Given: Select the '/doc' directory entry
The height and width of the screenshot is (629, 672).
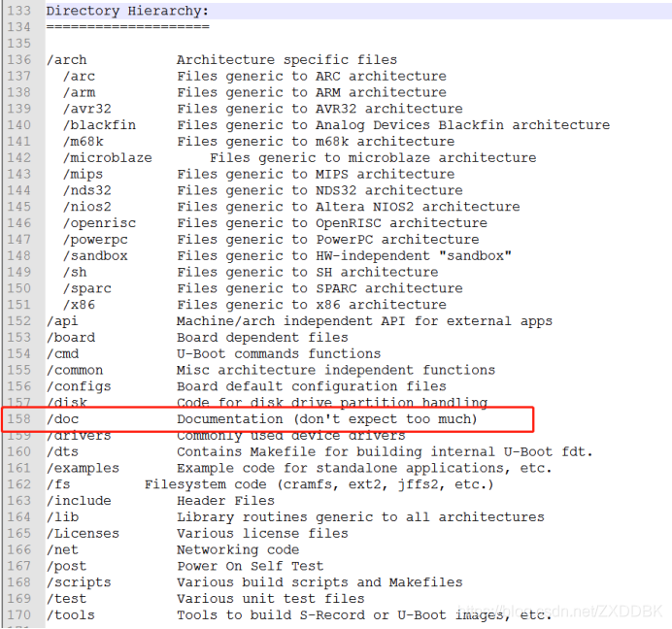Looking at the screenshot, I should click(x=62, y=418).
